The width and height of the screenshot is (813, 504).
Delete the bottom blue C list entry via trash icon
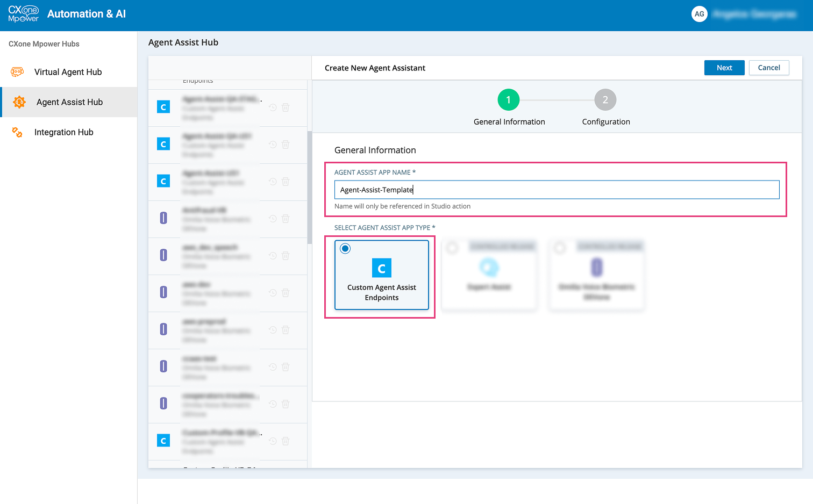(286, 441)
